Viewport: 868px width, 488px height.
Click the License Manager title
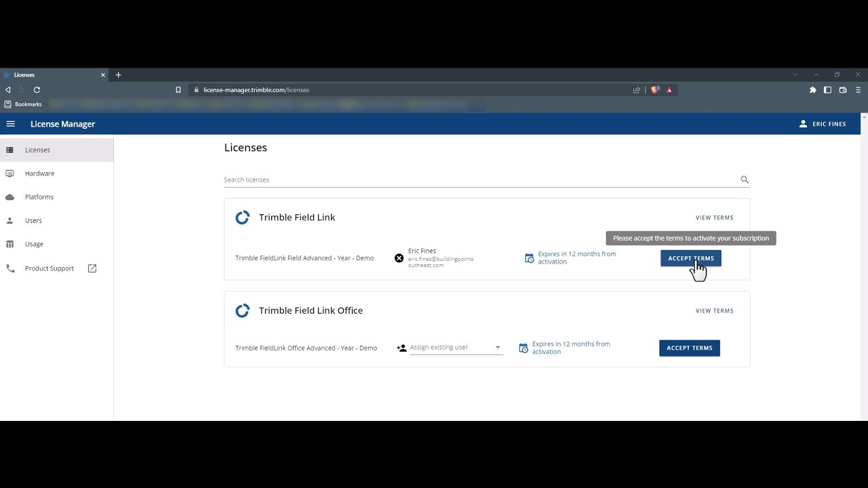point(63,124)
